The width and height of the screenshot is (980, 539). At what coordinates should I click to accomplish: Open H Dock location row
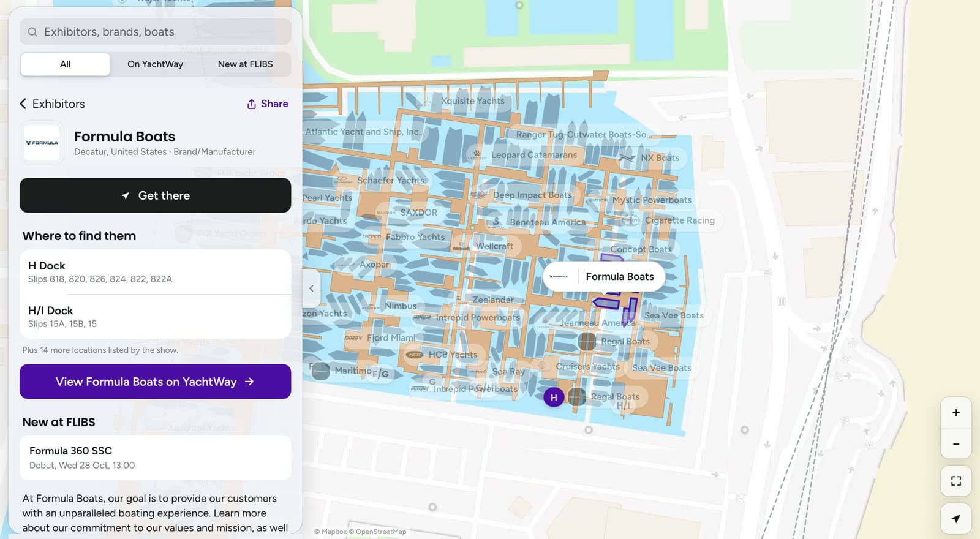(155, 272)
